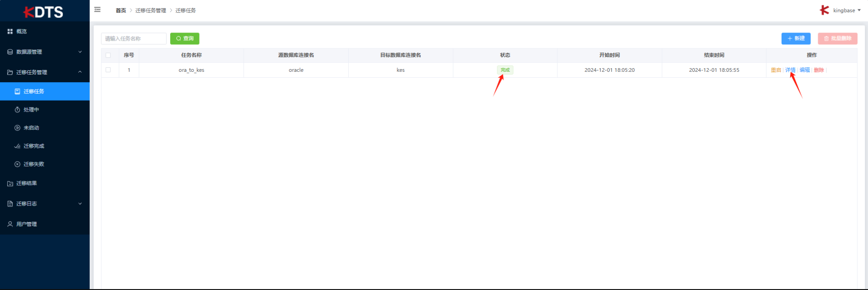This screenshot has height=290, width=868.
Task: Toggle the select-all checkbox in table header
Action: [108, 55]
